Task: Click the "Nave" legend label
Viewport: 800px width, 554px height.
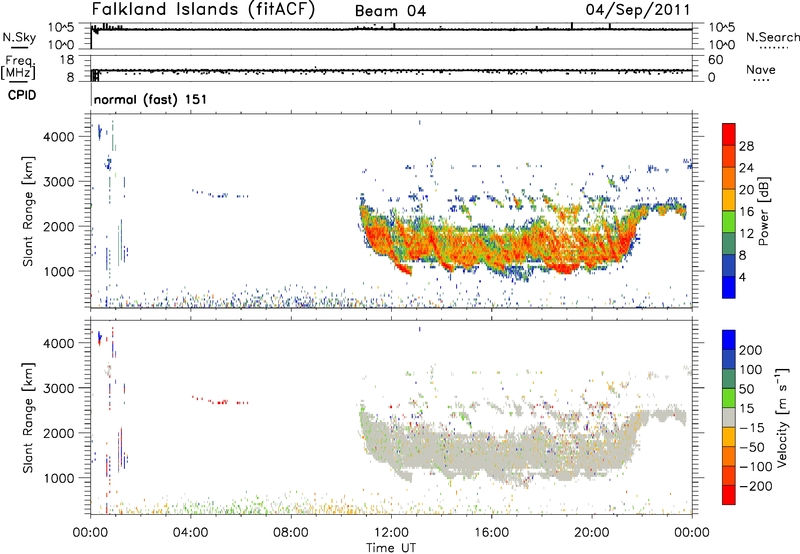Action: tap(760, 69)
